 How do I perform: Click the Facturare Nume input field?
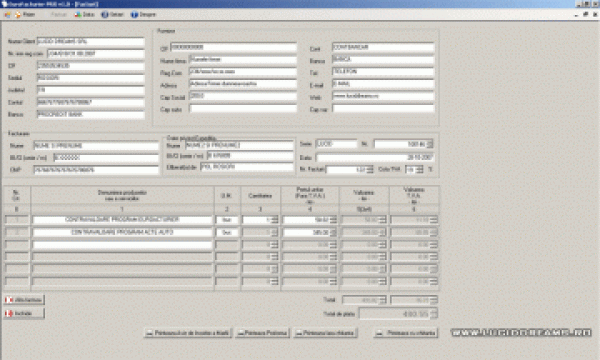pos(96,146)
